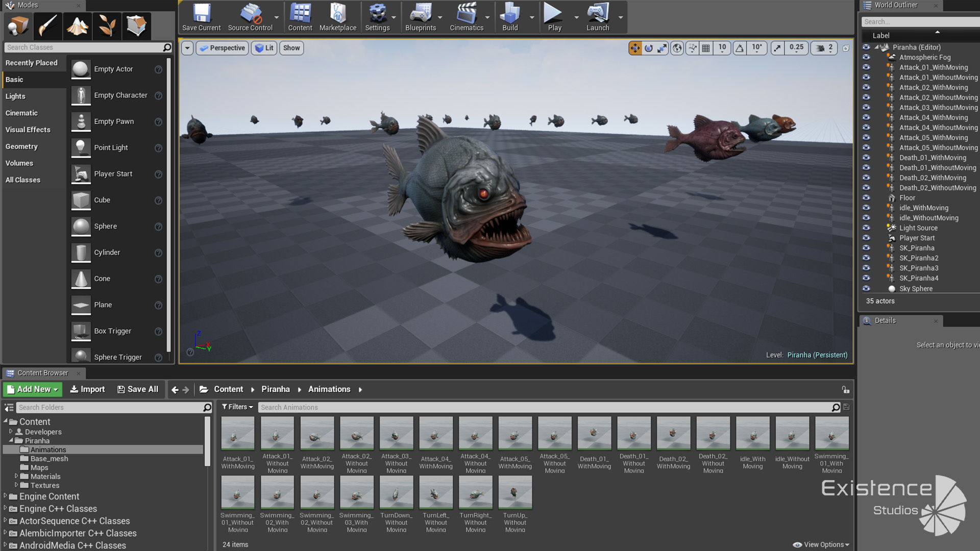Open the Filters dropdown in Content Browser
This screenshot has width=980, height=551.
pos(238,407)
